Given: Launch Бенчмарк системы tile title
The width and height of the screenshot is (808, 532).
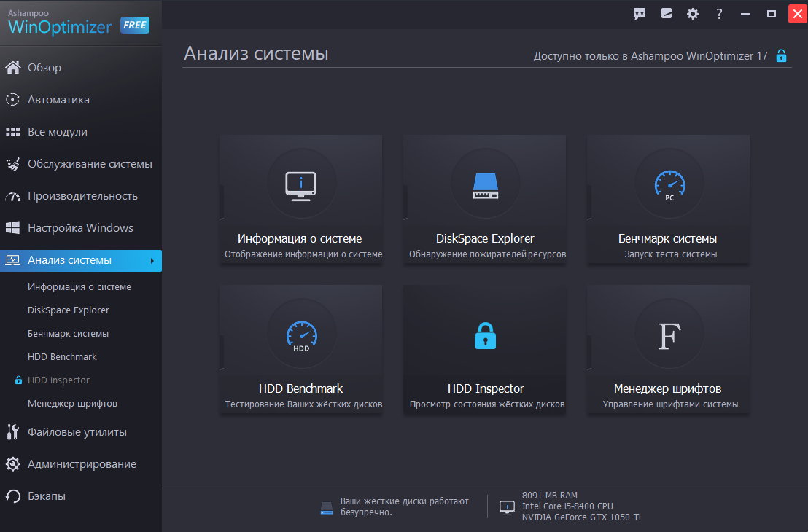Looking at the screenshot, I should coord(667,238).
